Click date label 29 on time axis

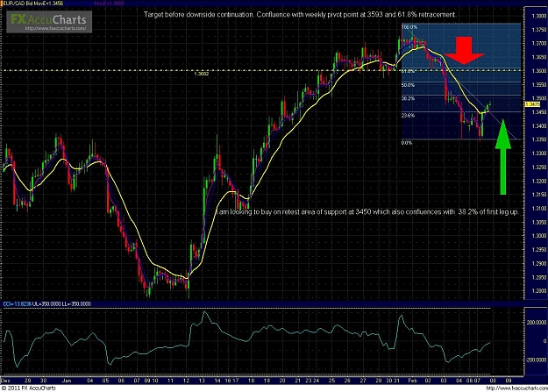[x=27, y=381]
